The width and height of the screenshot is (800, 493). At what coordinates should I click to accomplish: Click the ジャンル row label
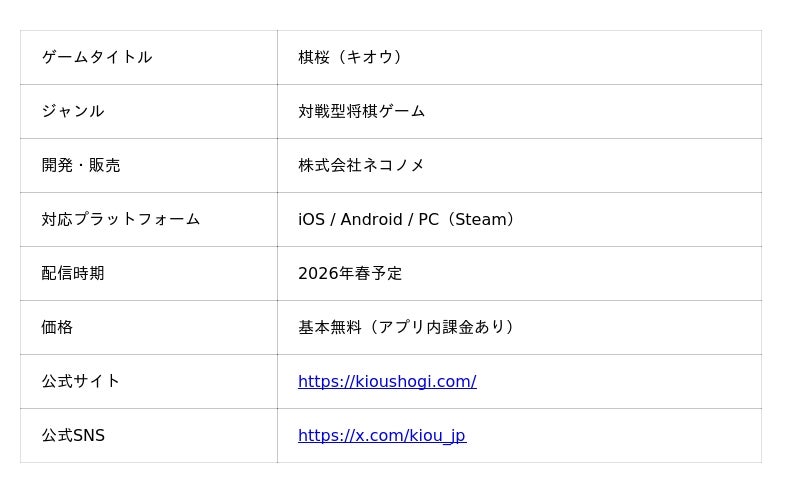click(73, 111)
